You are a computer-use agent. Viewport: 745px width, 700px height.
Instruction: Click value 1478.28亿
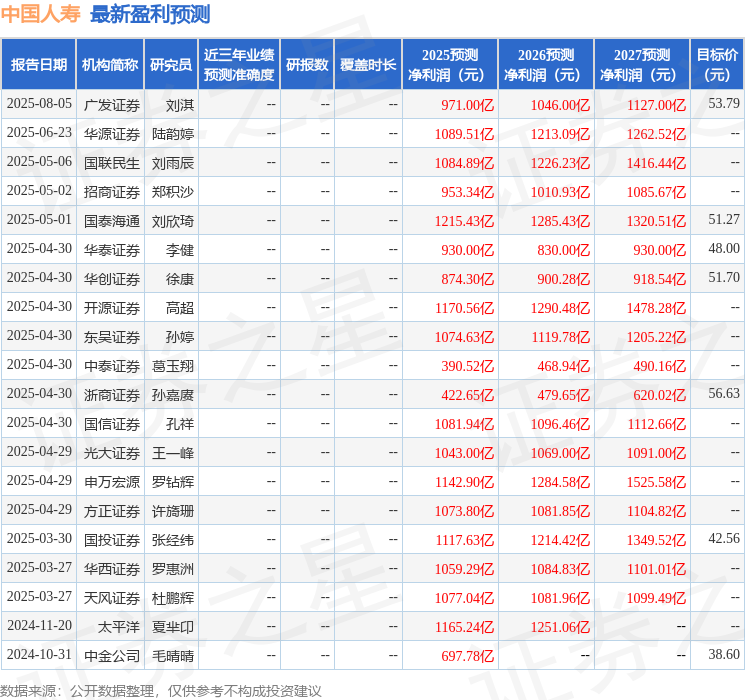[656, 308]
